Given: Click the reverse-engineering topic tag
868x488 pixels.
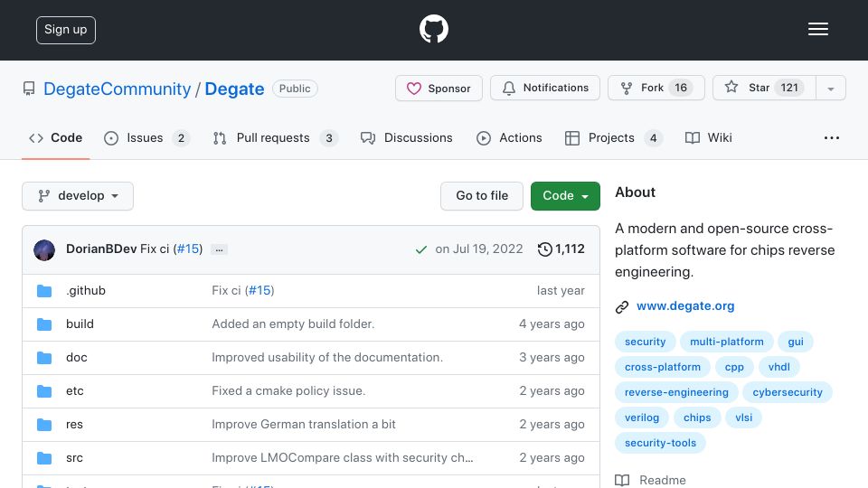Looking at the screenshot, I should pos(676,392).
